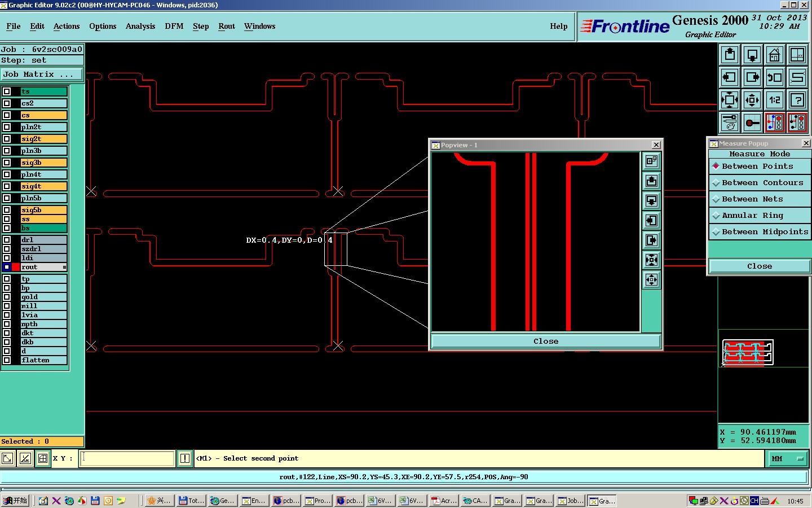812x508 pixels.
Task: Click the previous view (undo zoom) icon
Action: pos(775,77)
